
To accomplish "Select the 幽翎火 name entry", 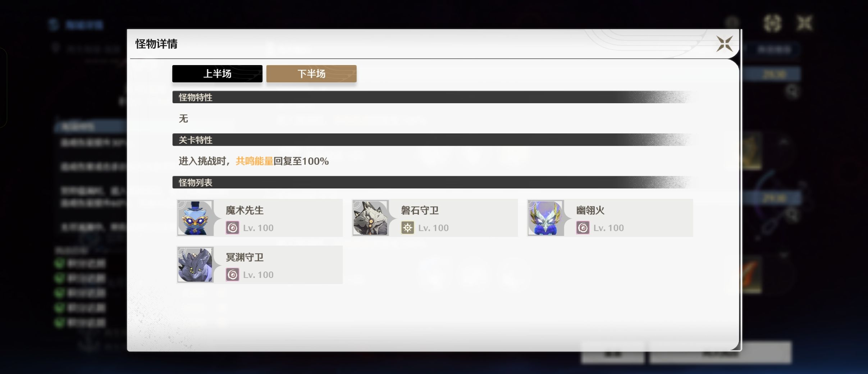I will tap(590, 210).
